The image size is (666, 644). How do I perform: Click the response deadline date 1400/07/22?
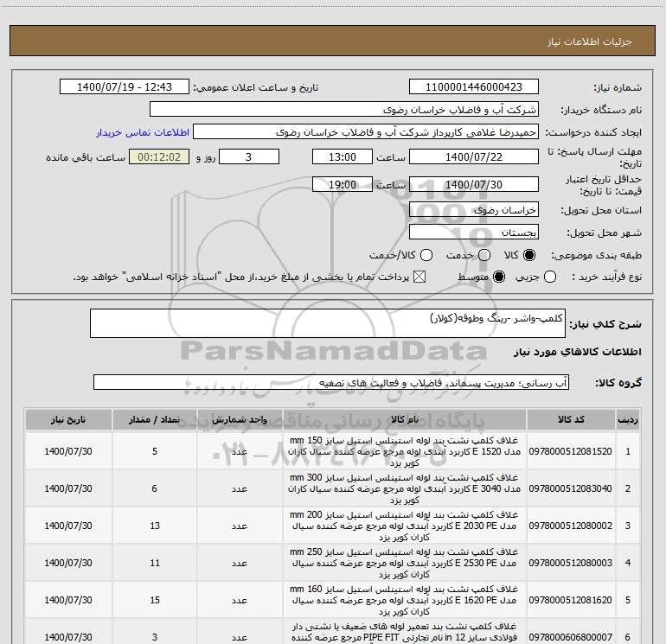474,156
